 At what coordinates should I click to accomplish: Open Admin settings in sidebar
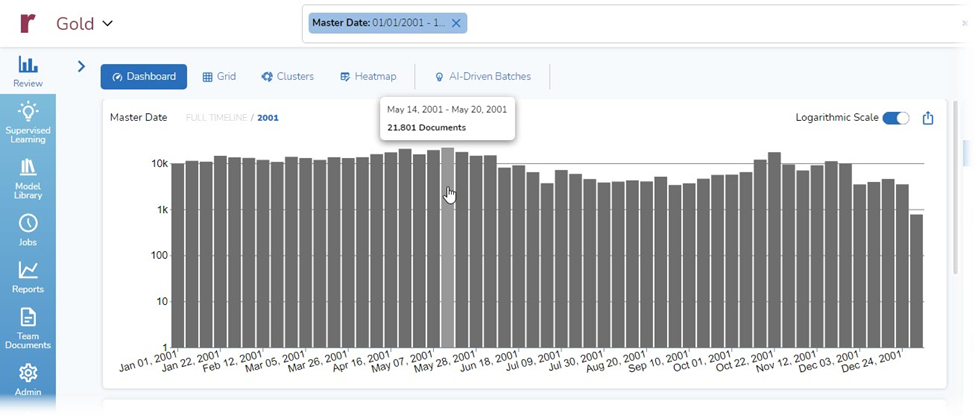click(28, 380)
